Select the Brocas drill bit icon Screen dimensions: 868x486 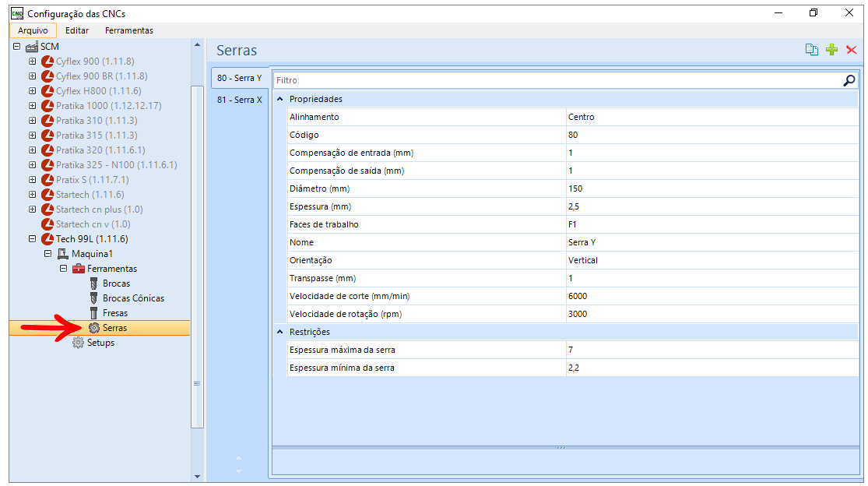94,283
